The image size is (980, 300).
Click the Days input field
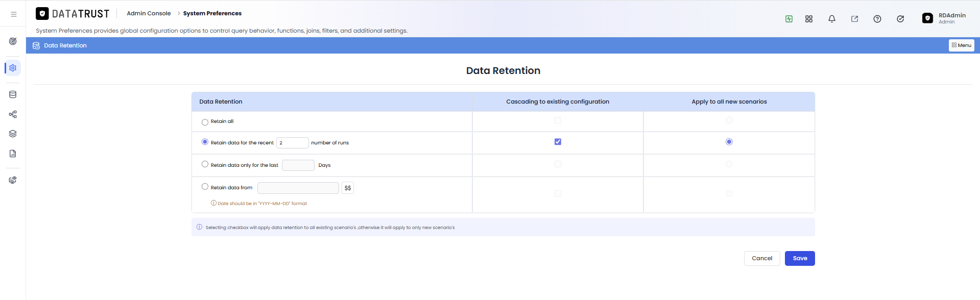298,165
